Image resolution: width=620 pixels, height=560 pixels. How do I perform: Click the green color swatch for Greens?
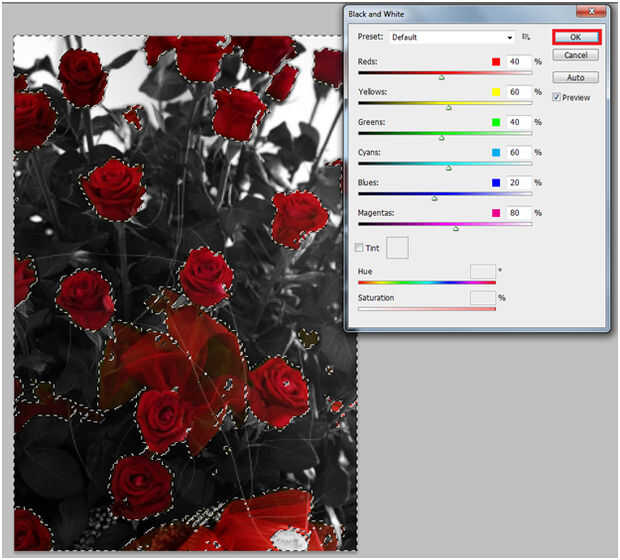[x=495, y=122]
